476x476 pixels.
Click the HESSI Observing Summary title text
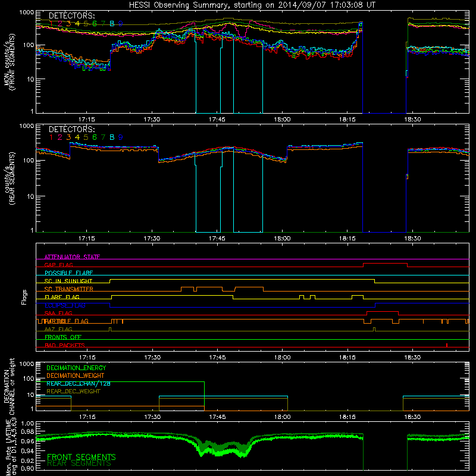(x=252, y=5)
